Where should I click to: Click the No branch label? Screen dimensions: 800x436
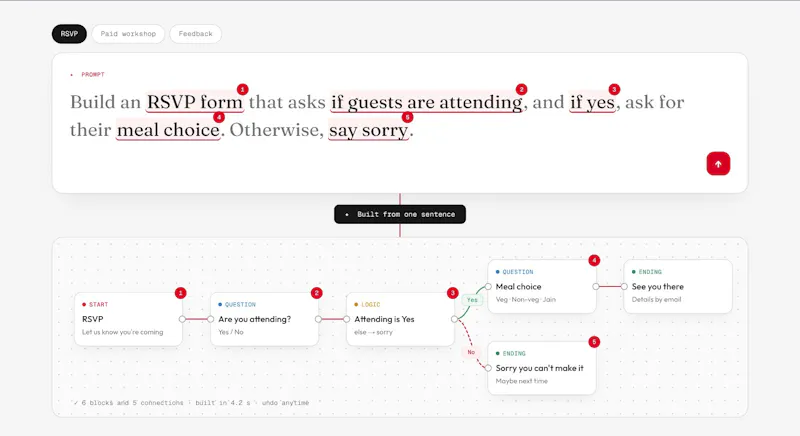[x=471, y=352]
